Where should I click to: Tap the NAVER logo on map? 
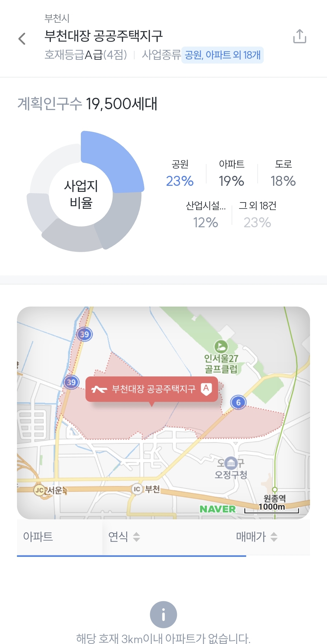(217, 509)
